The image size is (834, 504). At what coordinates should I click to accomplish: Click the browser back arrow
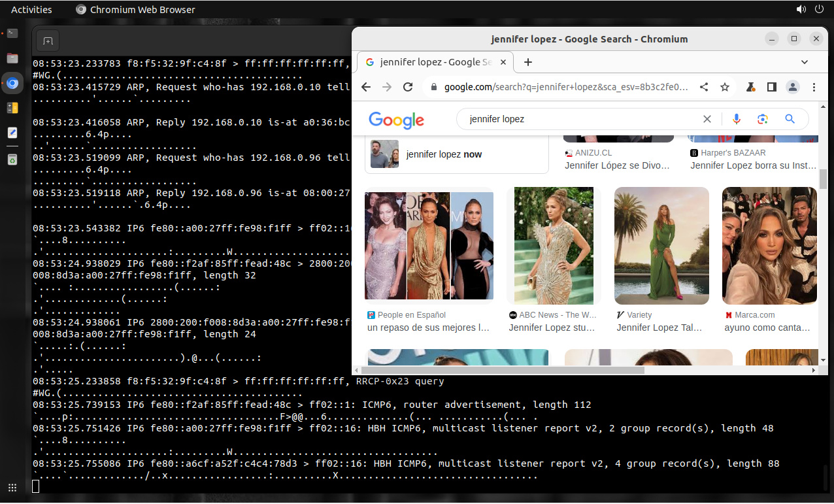click(366, 87)
